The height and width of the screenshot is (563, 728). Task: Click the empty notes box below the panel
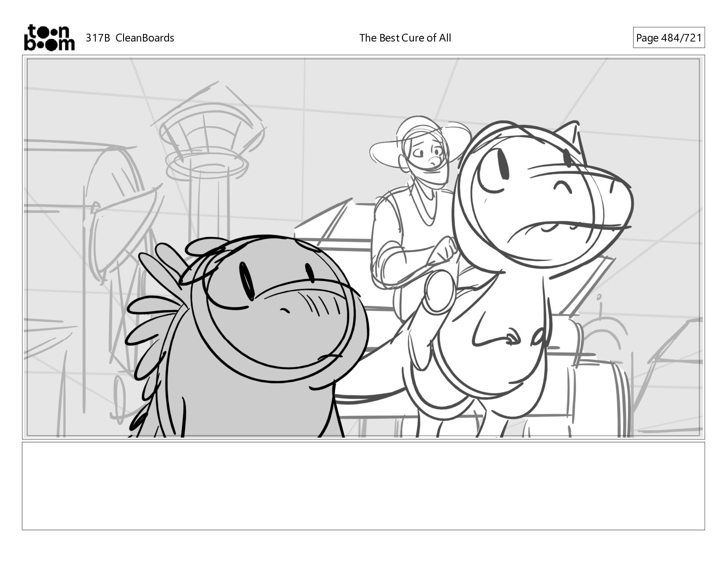click(363, 486)
